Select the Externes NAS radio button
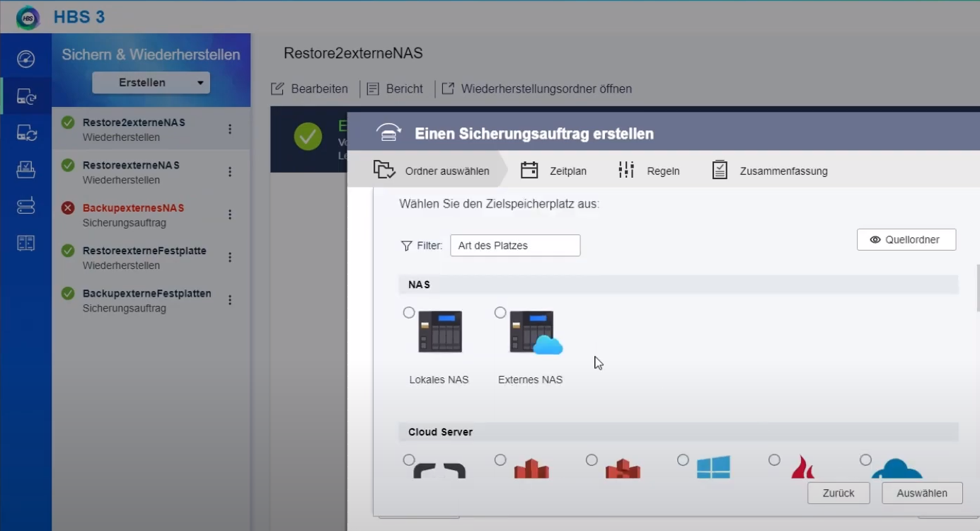Viewport: 980px width, 531px height. coord(500,312)
